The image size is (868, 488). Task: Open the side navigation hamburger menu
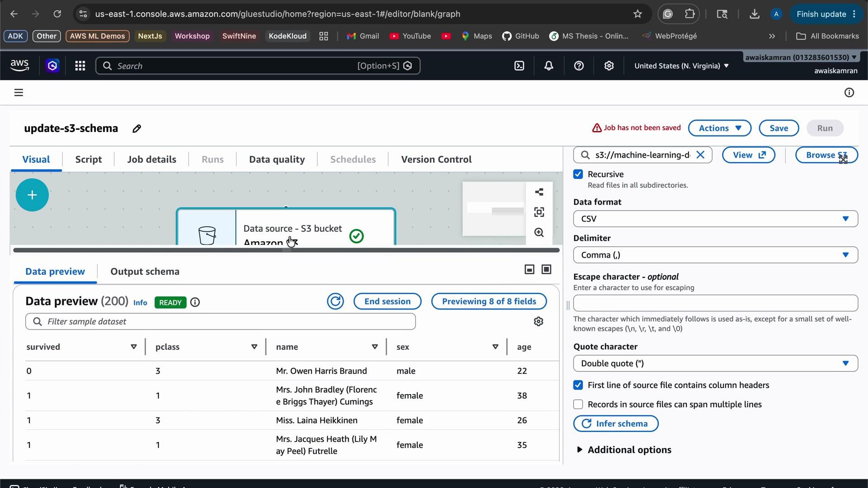[19, 92]
